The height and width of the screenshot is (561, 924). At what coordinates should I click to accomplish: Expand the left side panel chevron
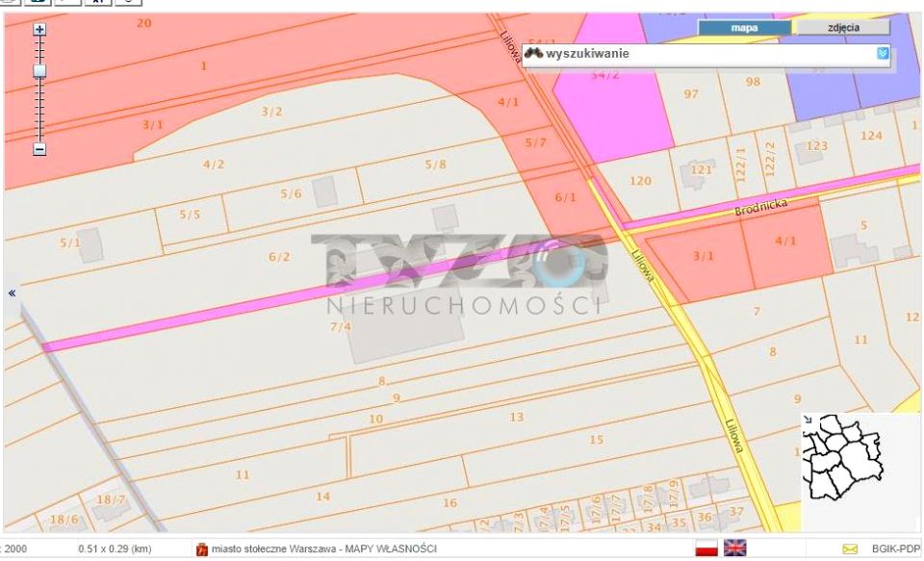[x=13, y=293]
